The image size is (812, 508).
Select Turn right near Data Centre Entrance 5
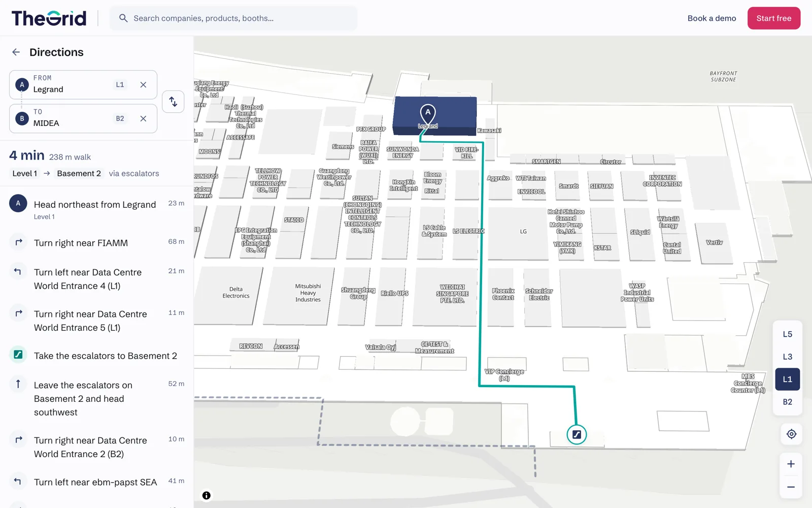pos(96,321)
